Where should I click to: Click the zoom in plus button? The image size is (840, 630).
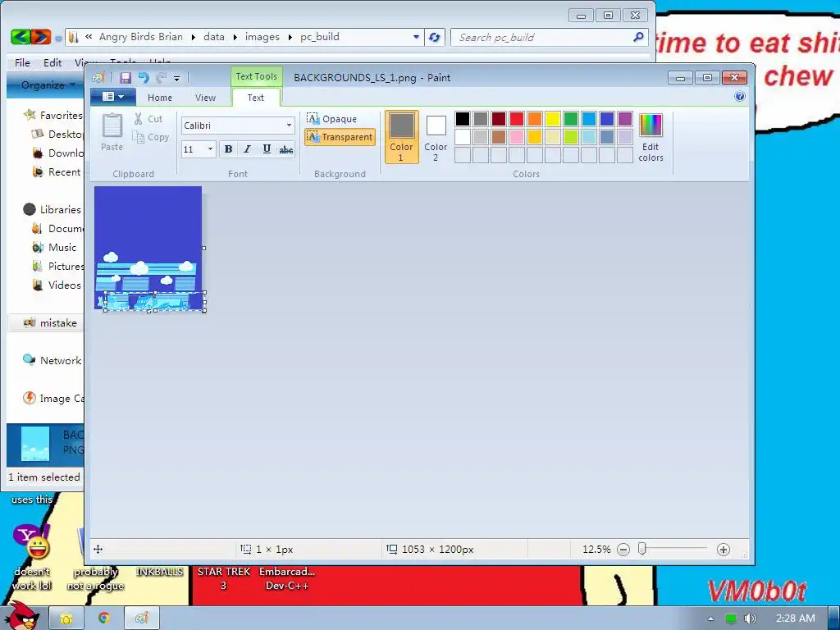point(724,549)
